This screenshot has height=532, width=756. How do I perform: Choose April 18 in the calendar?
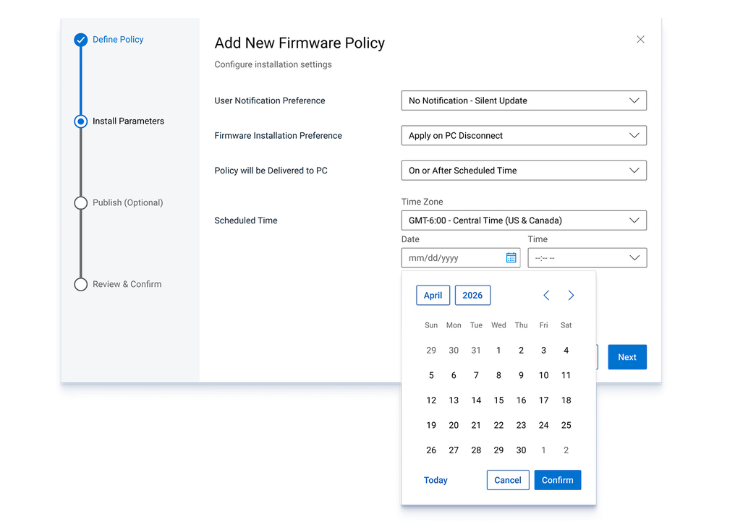tap(566, 400)
